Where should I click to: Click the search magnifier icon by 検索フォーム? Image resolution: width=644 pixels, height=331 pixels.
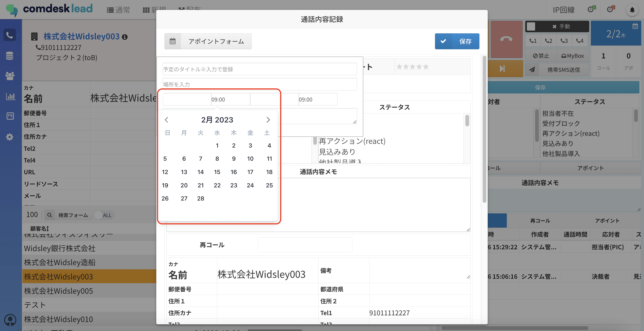click(x=49, y=215)
